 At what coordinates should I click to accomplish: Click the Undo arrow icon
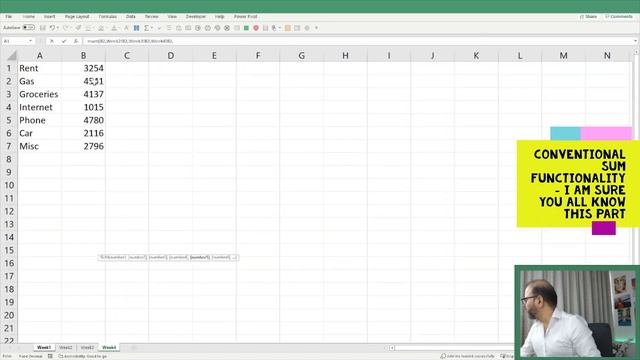pyautogui.click(x=52, y=28)
